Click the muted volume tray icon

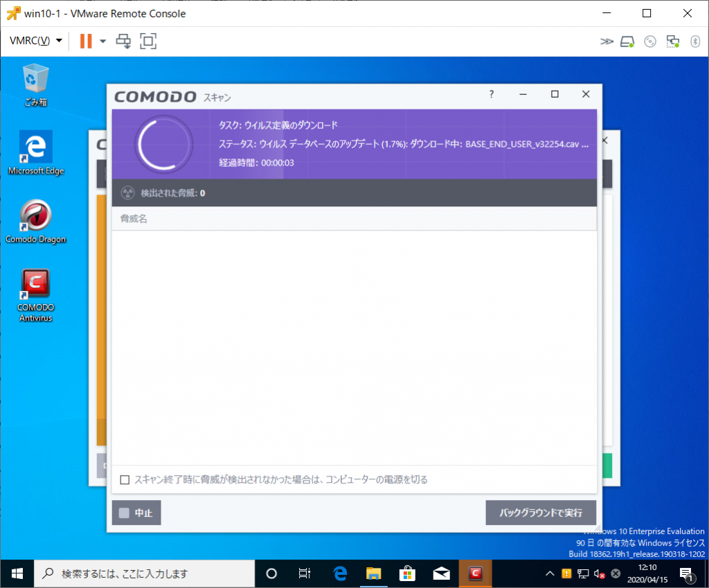pos(599,573)
